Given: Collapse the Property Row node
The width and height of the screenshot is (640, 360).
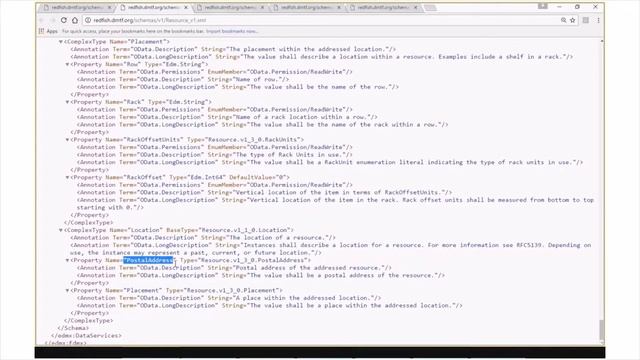Looking at the screenshot, I should (x=67, y=64).
